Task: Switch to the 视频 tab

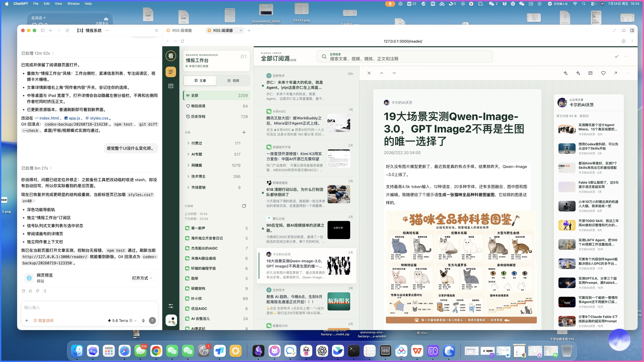Action: (x=233, y=81)
